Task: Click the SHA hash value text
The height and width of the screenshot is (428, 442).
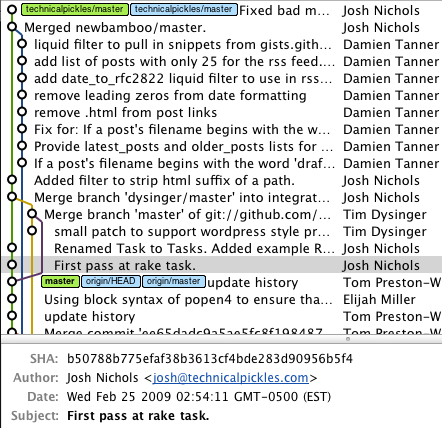Action: (210, 359)
